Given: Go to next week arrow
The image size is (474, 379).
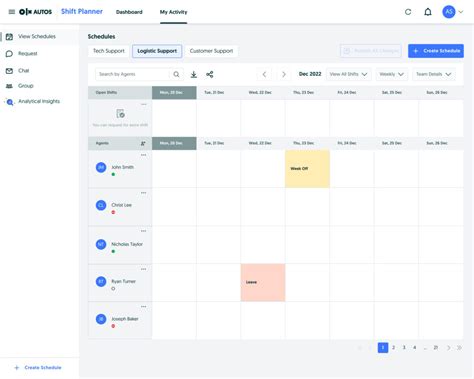Looking at the screenshot, I should [x=284, y=74].
